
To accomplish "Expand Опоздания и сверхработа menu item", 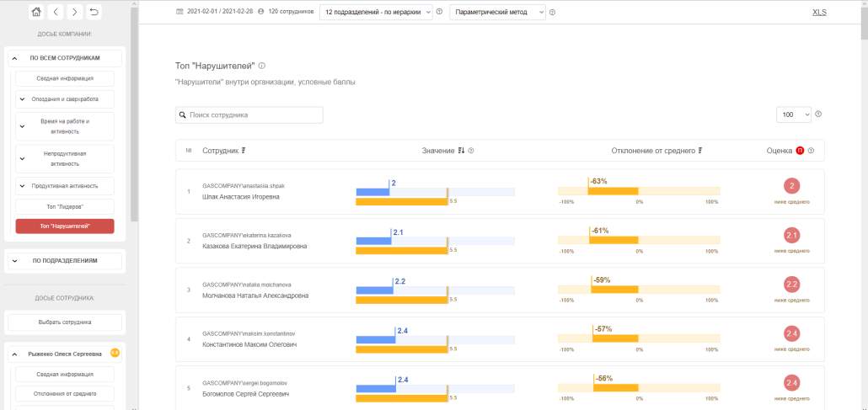I will (x=65, y=99).
